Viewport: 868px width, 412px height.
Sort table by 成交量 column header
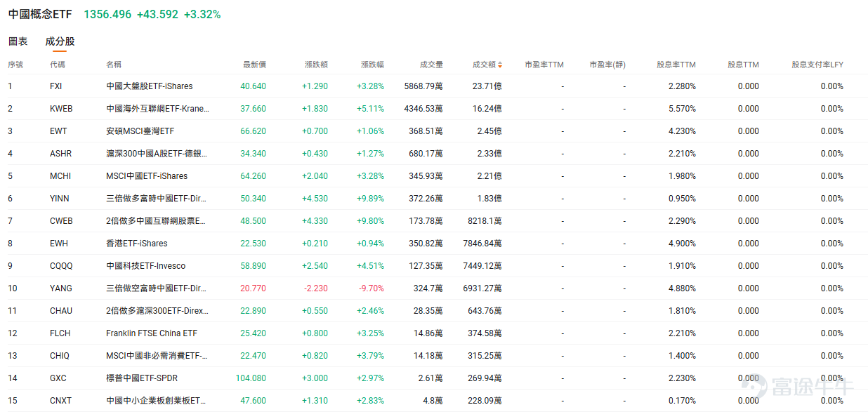coord(431,65)
